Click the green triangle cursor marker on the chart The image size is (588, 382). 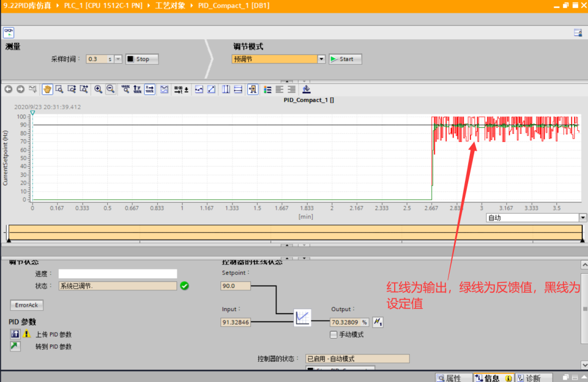[33, 113]
